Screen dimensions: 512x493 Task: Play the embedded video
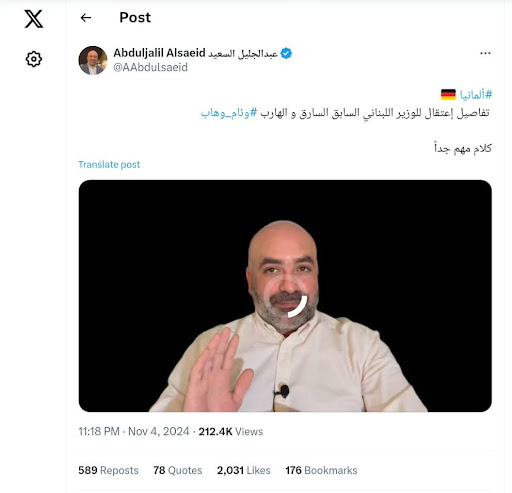[285, 296]
